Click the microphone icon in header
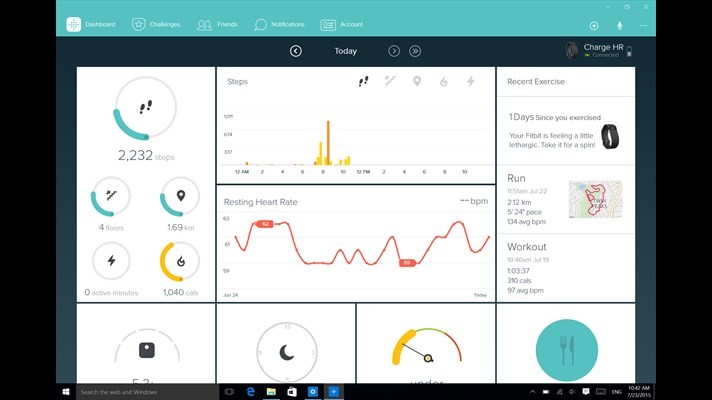This screenshot has height=400, width=712. click(620, 25)
